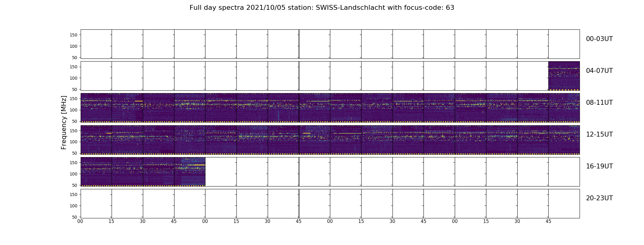Click the empty 00:00 panel in 00-03UT row
The width and height of the screenshot is (644, 245).
pyautogui.click(x=96, y=44)
